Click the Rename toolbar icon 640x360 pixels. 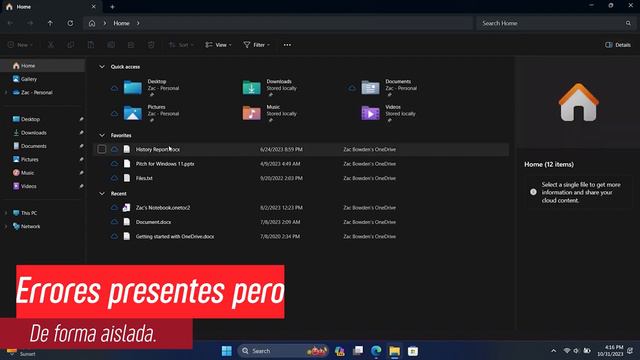click(111, 45)
